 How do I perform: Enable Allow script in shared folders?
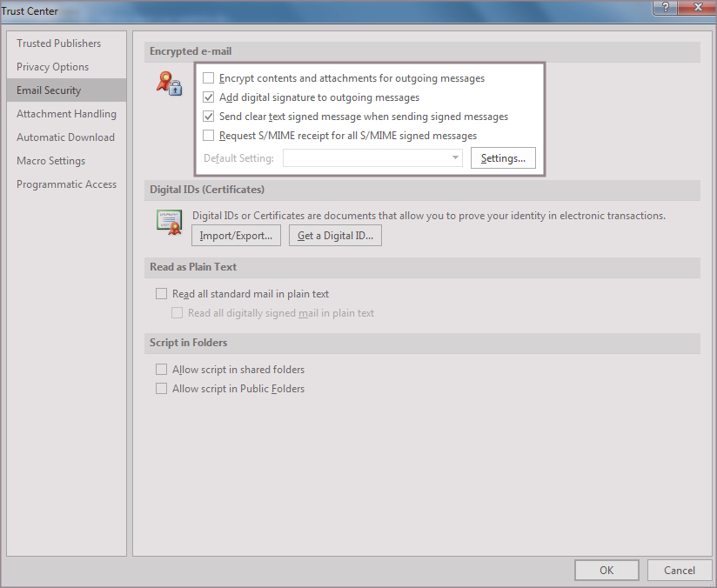click(x=161, y=370)
